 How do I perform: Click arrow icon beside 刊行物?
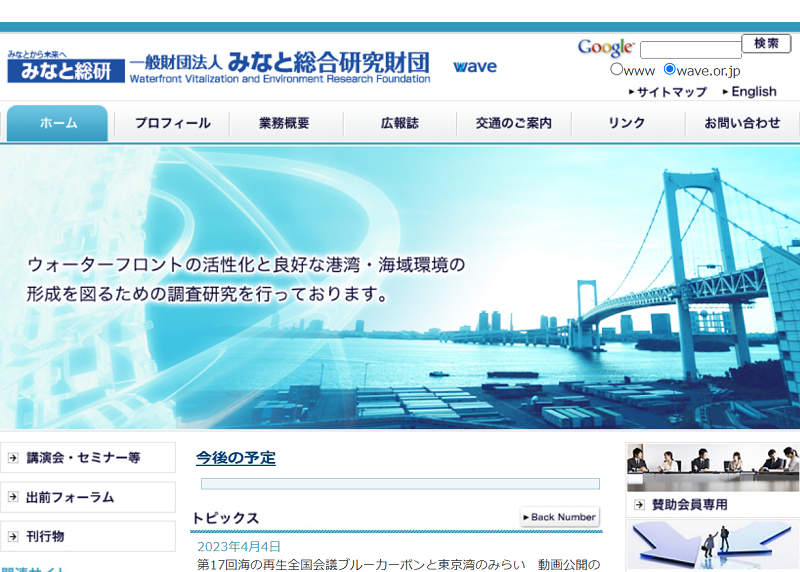coord(13,536)
